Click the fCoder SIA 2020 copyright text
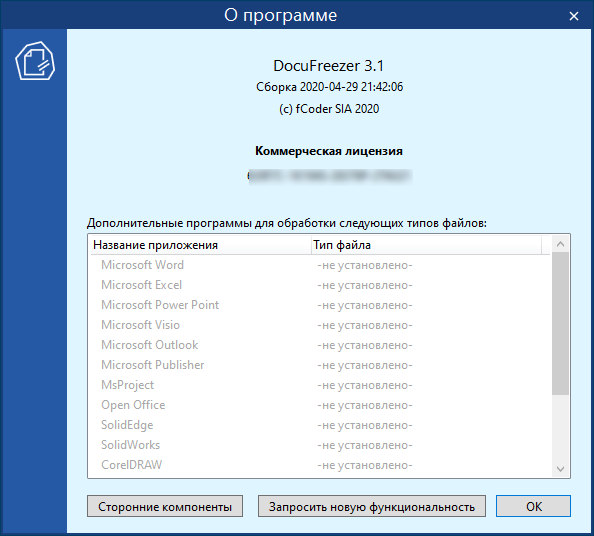 329,109
